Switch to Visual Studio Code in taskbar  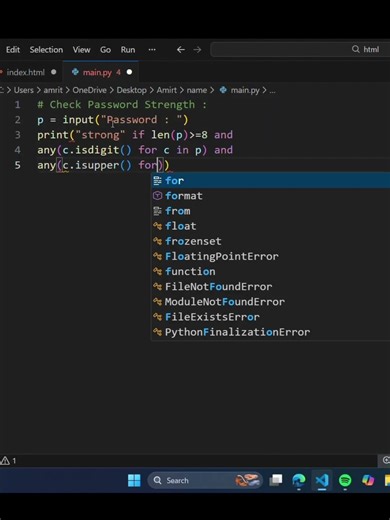pos(322,480)
